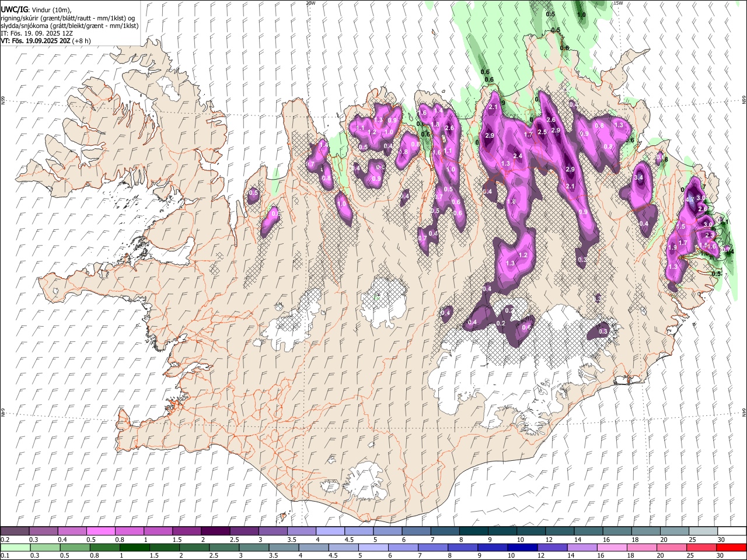Click the bright red swatch above lower-scale 30 label

pos(731,547)
